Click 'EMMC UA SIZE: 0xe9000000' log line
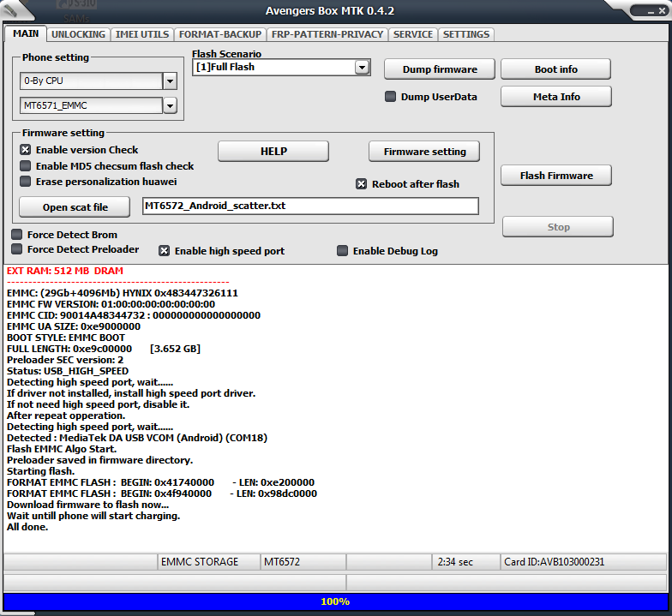Image resolution: width=672 pixels, height=616 pixels. pos(74,327)
